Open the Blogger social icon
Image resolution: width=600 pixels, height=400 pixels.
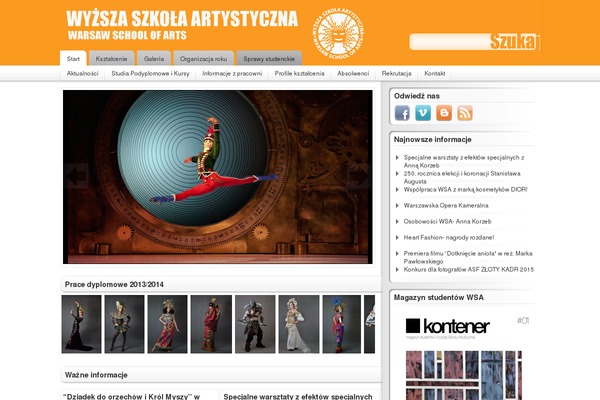tap(444, 113)
